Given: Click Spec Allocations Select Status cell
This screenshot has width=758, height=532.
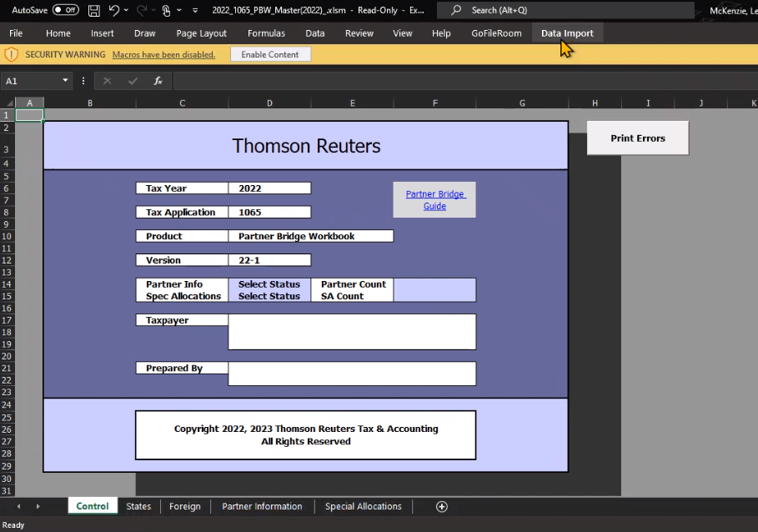Looking at the screenshot, I should [269, 296].
